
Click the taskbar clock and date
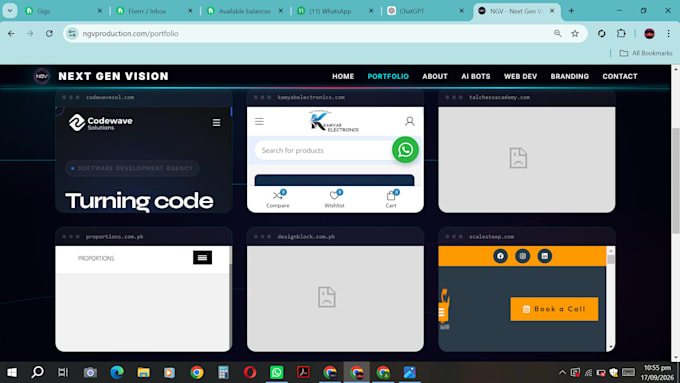[657, 373]
